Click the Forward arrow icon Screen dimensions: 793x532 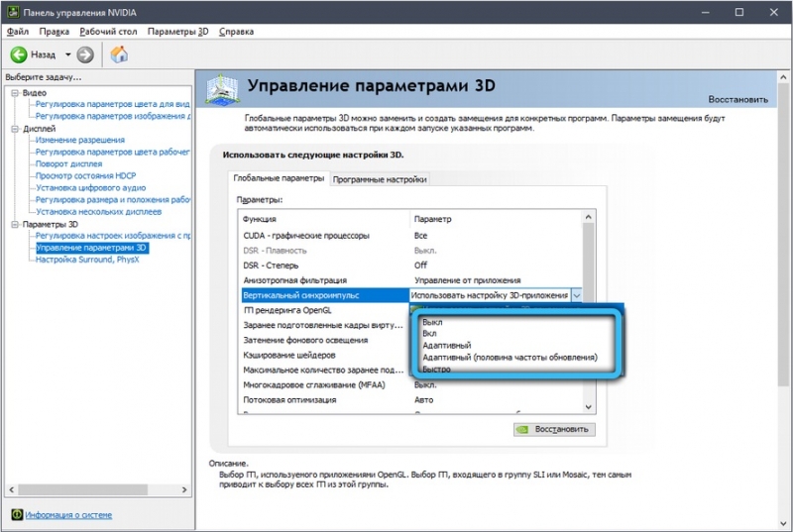(85, 54)
